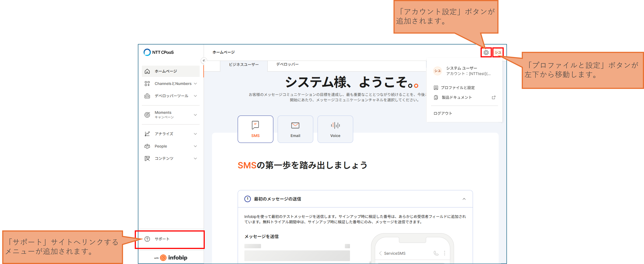Viewport: 644px width, 264px height.
Task: Collapse the sidebar with double-chevron icon
Action: pos(204,60)
